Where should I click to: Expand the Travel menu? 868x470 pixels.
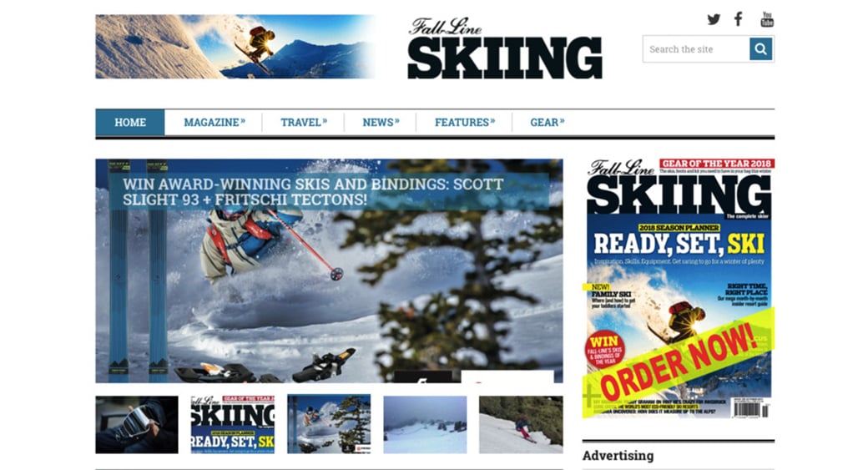pos(303,123)
